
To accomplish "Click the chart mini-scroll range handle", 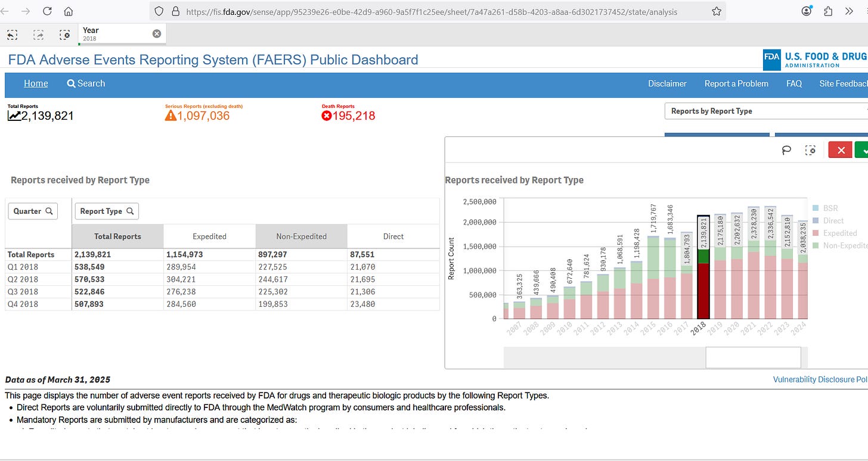I will coord(753,357).
